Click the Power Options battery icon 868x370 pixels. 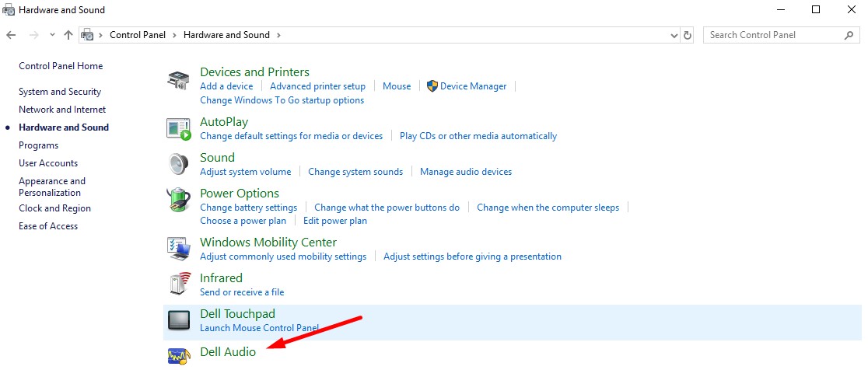pyautogui.click(x=178, y=201)
